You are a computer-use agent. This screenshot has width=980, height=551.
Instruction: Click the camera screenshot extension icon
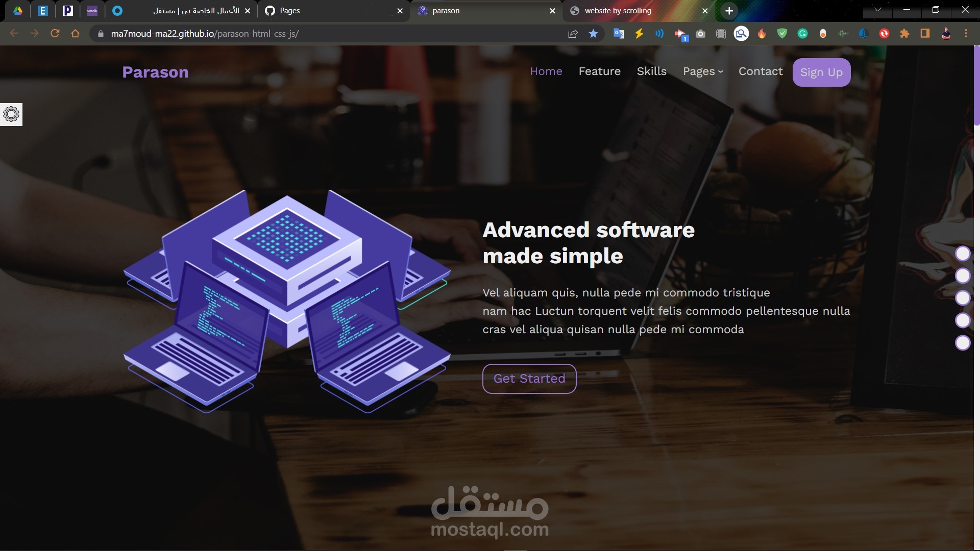[x=700, y=34]
